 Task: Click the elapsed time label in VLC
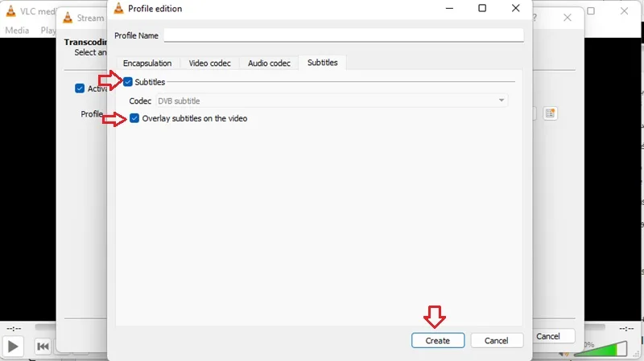[x=14, y=329]
